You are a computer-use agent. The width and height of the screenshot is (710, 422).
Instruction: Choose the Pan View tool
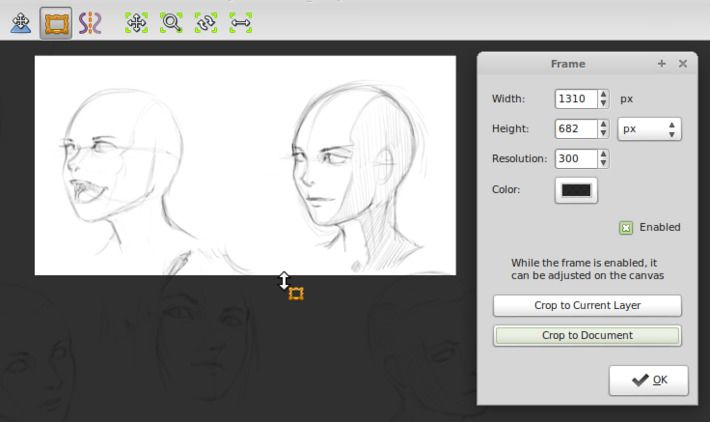click(136, 23)
